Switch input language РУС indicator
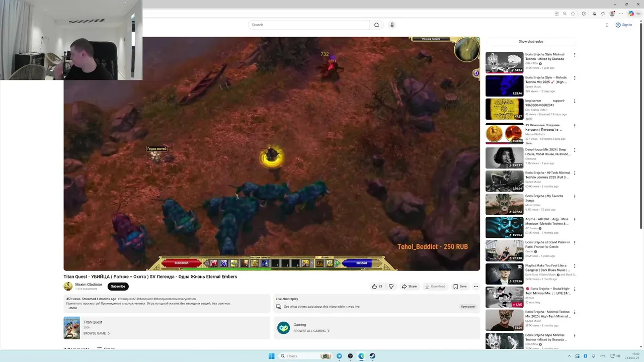 [x=603, y=356]
